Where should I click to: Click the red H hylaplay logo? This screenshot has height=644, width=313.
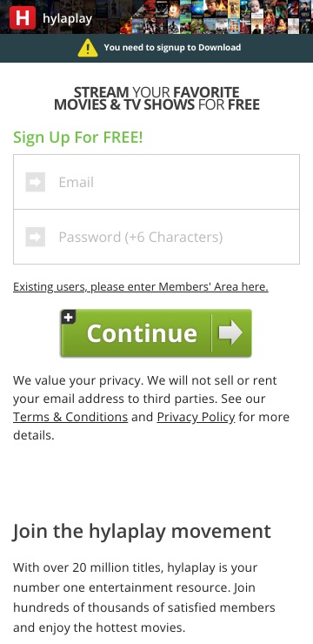point(23,18)
